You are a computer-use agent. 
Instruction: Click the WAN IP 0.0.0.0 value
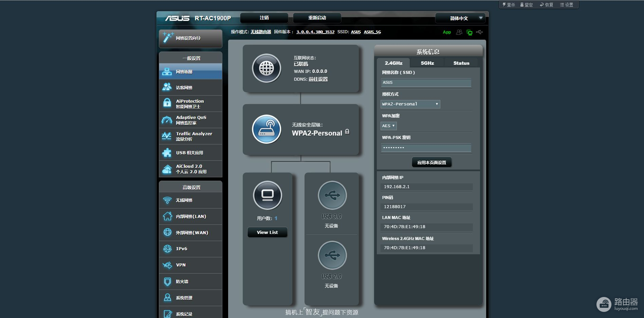coord(320,72)
